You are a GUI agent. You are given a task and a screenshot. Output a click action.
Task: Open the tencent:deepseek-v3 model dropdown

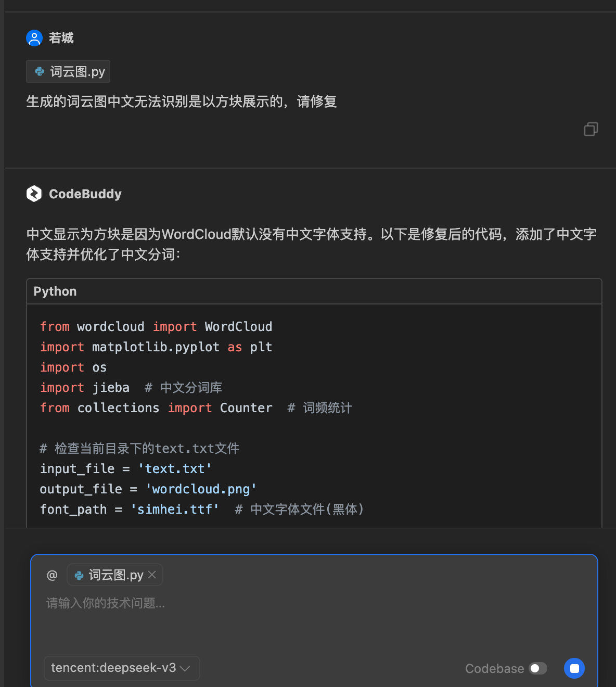coord(121,668)
